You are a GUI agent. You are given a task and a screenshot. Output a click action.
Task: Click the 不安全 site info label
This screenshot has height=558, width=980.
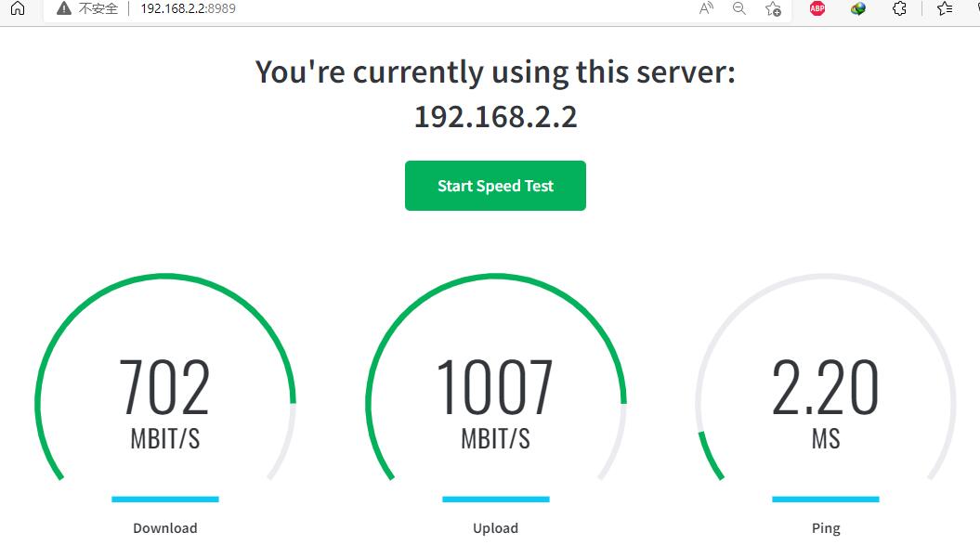pyautogui.click(x=98, y=8)
